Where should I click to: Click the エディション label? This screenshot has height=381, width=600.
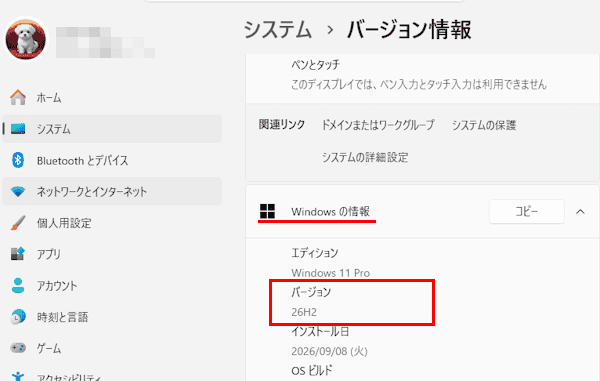click(315, 253)
